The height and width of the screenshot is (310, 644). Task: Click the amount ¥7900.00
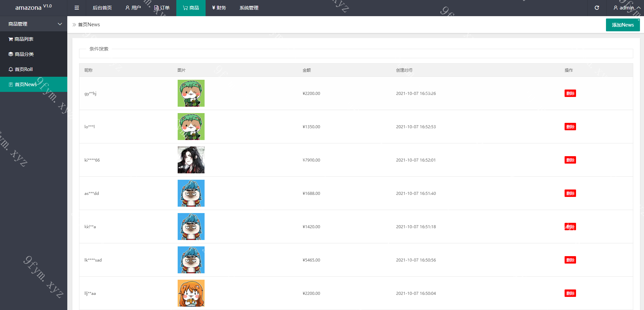click(x=311, y=160)
